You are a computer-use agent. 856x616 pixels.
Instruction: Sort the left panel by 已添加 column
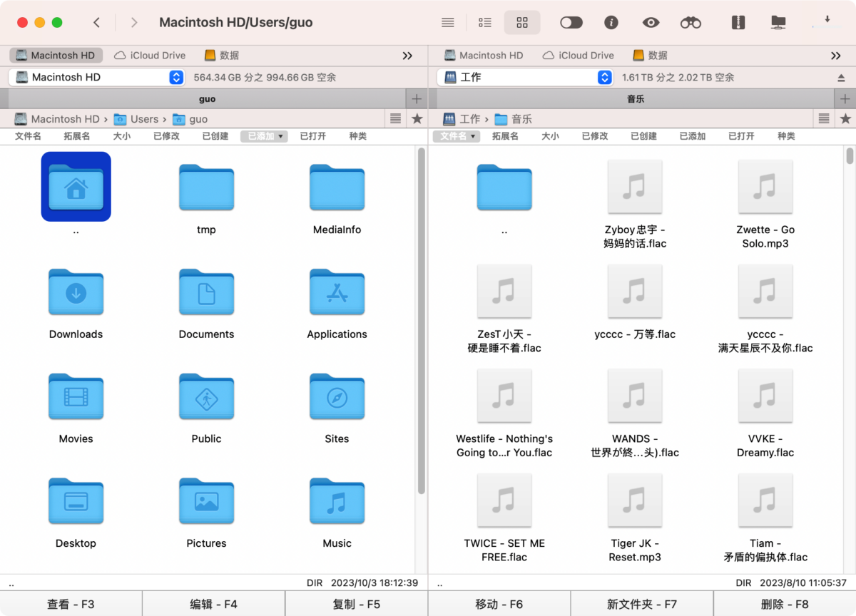click(x=264, y=136)
